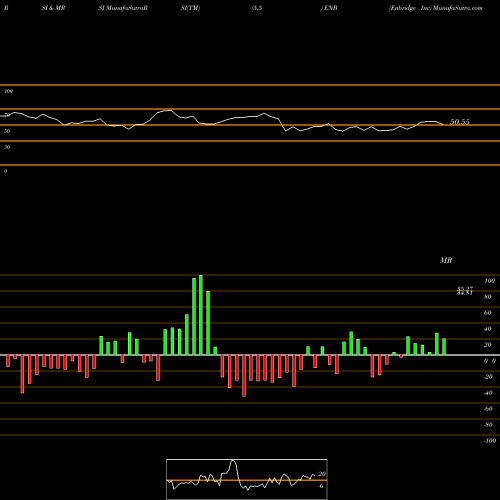Screen dimensions: 500x500
Task: Click the 60 label on MR axis
Action: [x=488, y=313]
